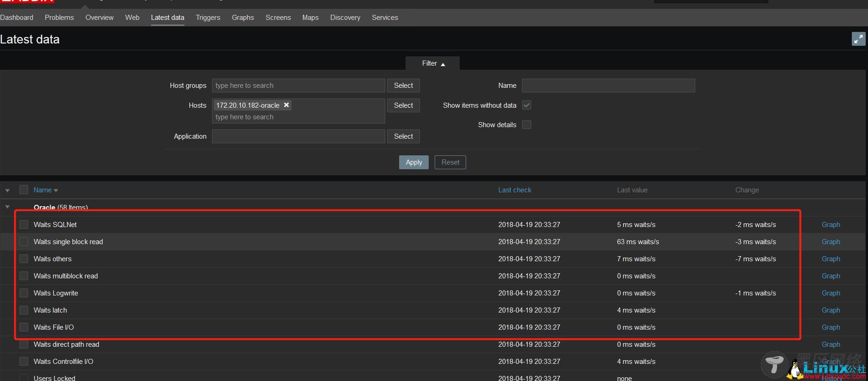Open Services page
This screenshot has height=381, width=868.
click(x=385, y=18)
